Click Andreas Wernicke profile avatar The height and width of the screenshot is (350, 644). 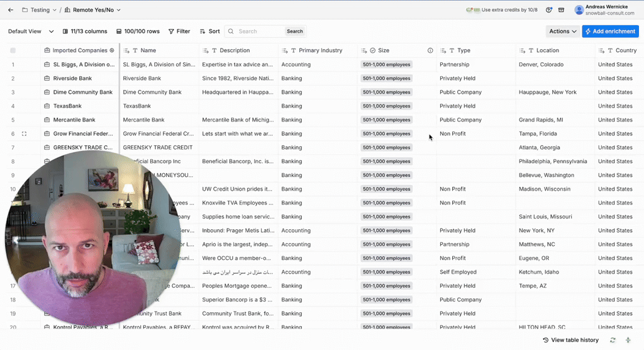coord(579,10)
